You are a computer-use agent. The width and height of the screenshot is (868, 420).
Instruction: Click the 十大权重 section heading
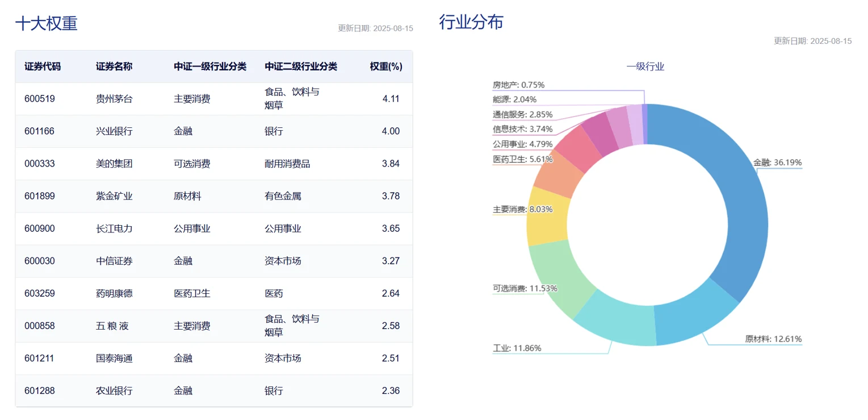46,23
